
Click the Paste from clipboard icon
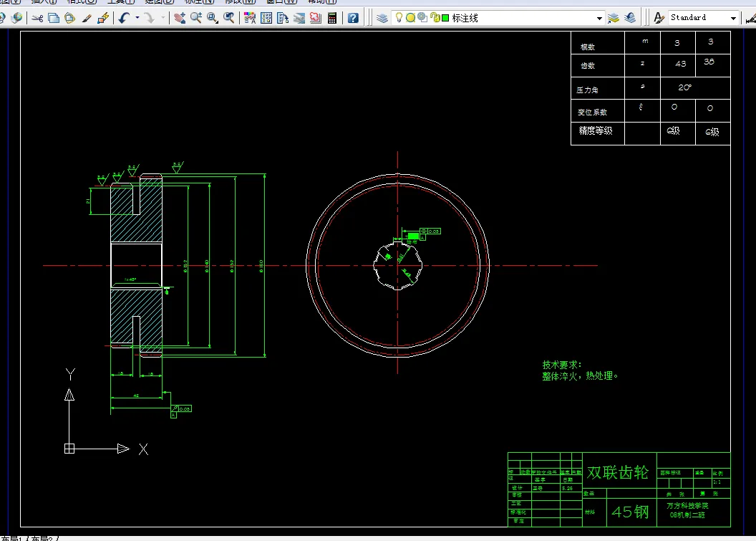(70, 19)
